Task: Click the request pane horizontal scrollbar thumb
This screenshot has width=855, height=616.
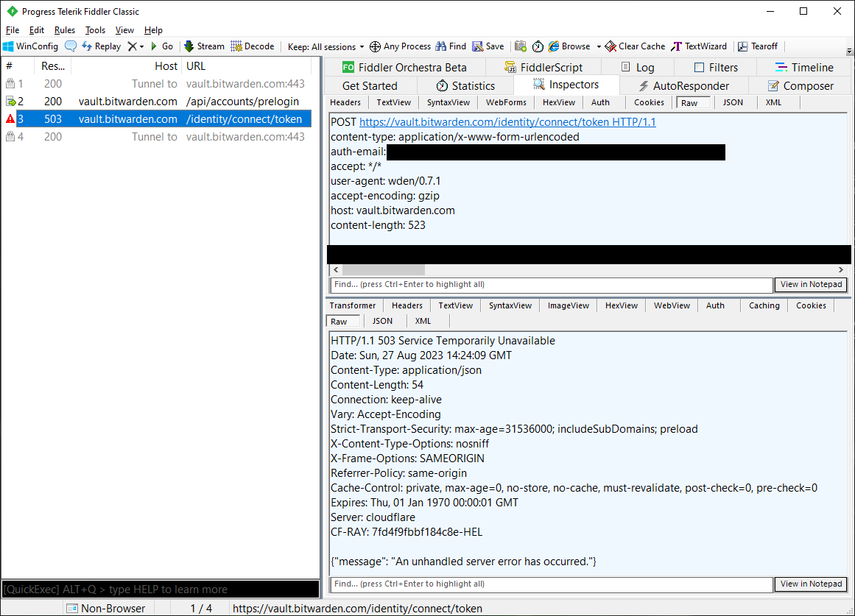Action: click(384, 270)
